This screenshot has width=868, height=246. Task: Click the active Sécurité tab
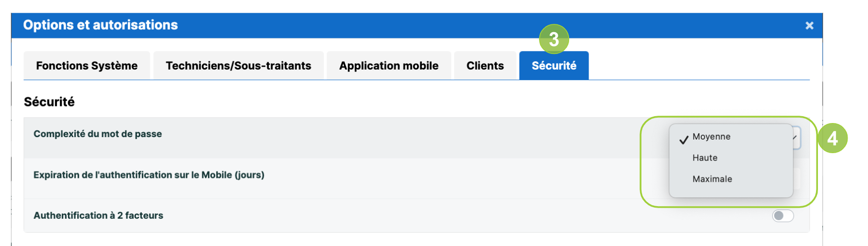point(554,66)
